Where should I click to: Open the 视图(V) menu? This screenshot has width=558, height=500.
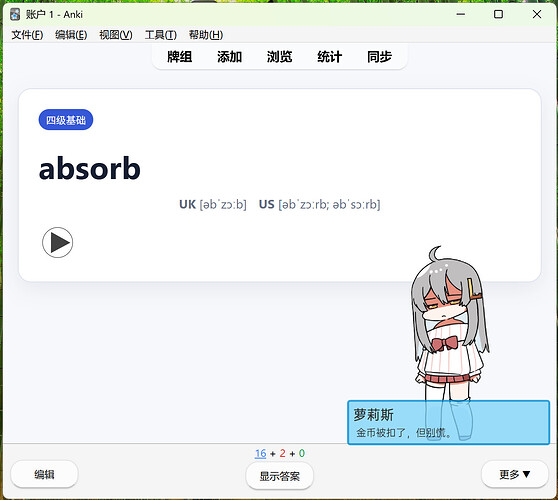(116, 35)
